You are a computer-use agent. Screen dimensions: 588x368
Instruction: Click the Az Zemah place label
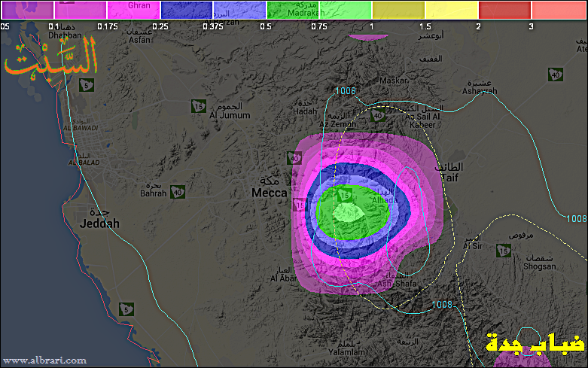[x=337, y=124]
